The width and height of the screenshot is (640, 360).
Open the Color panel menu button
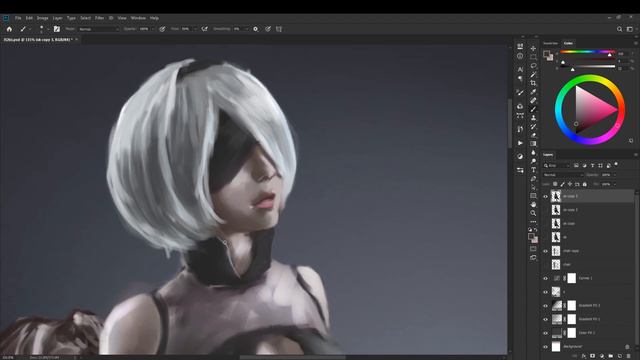point(636,43)
